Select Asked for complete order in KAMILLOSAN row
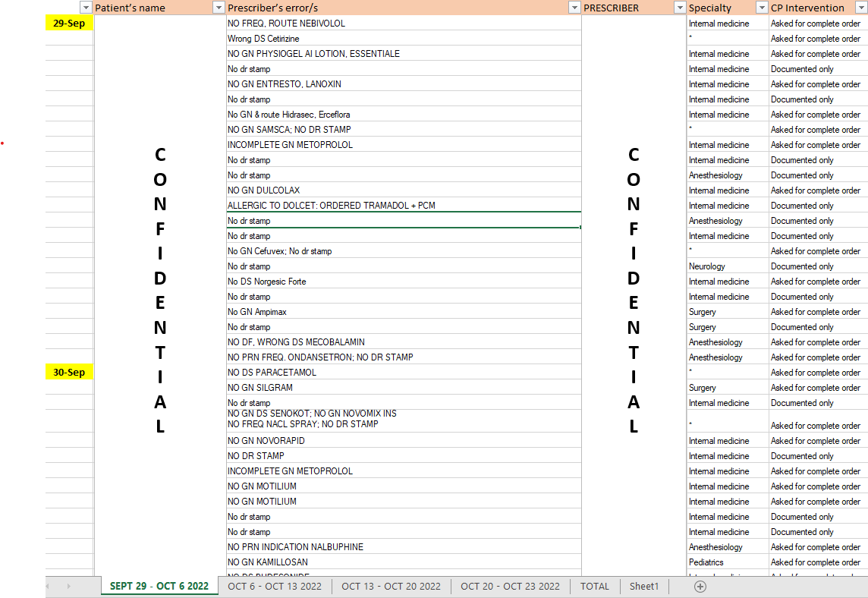The width and height of the screenshot is (868, 598). click(x=818, y=562)
